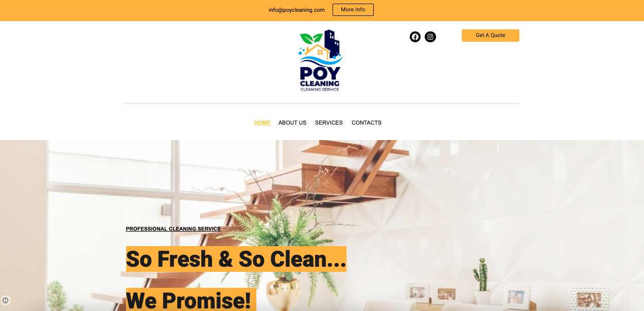Screen dimensions: 644x311
Task: Request a quote with Get A Quote
Action: [x=491, y=36]
